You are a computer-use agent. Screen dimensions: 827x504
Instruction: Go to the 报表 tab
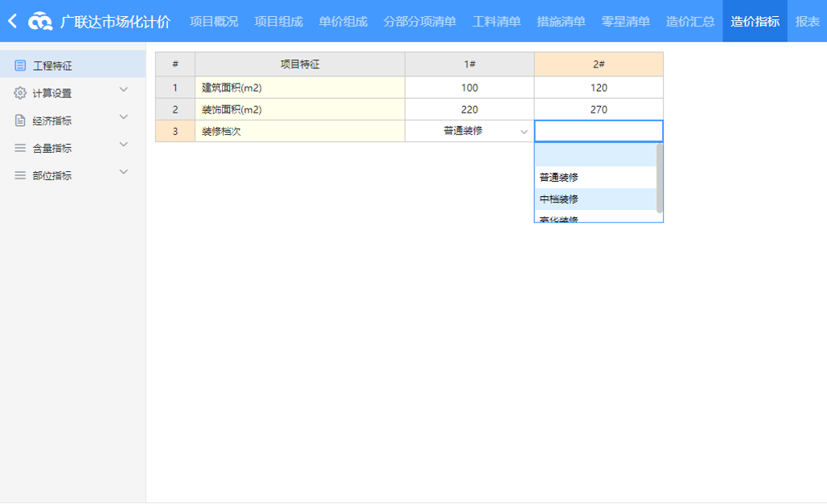807,21
